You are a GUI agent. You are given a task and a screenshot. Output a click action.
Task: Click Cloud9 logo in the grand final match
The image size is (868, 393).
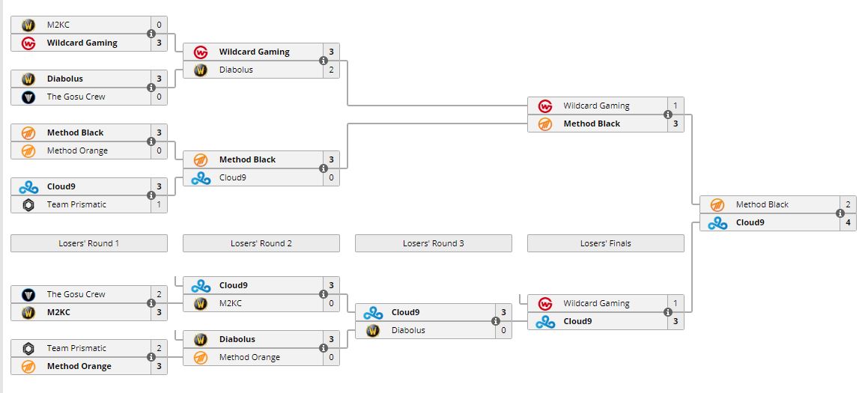pos(717,222)
